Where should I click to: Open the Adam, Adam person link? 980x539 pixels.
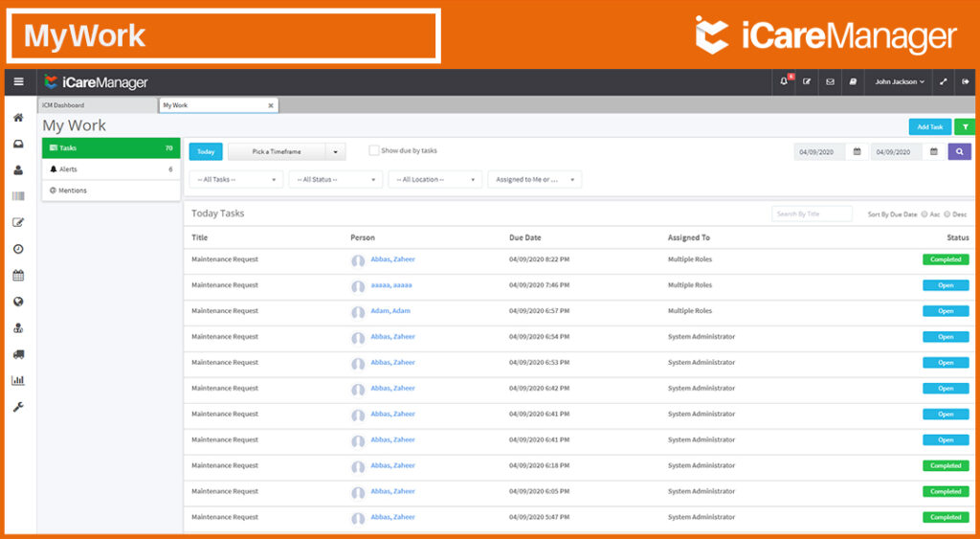click(390, 311)
